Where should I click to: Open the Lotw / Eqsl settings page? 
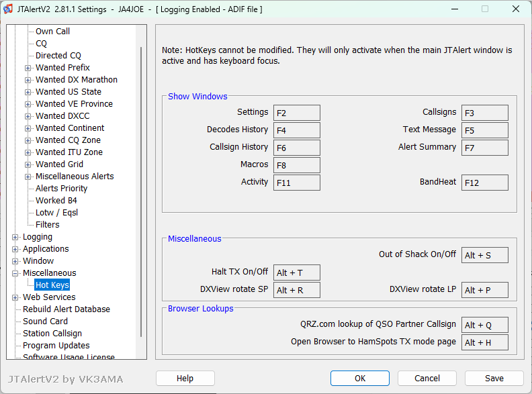click(x=56, y=213)
